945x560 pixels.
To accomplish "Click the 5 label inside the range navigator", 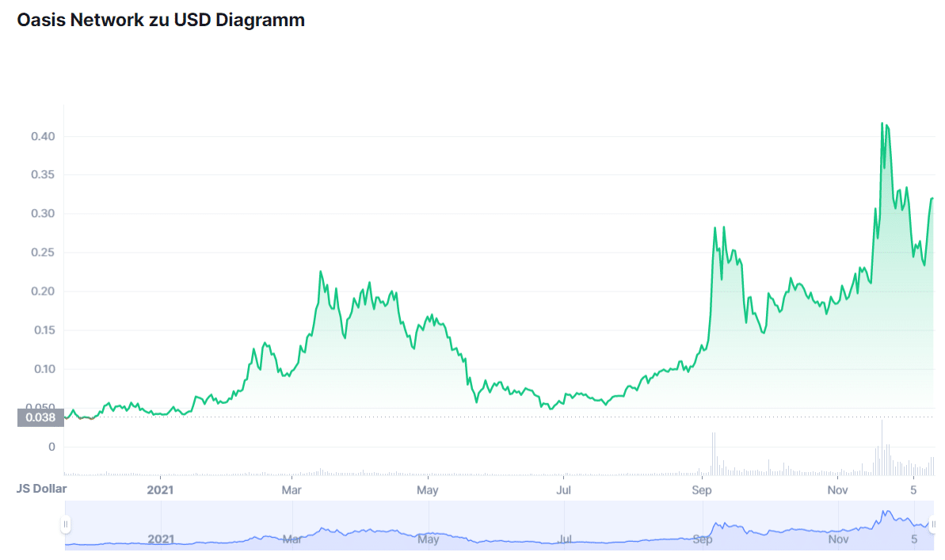I will pos(914,539).
